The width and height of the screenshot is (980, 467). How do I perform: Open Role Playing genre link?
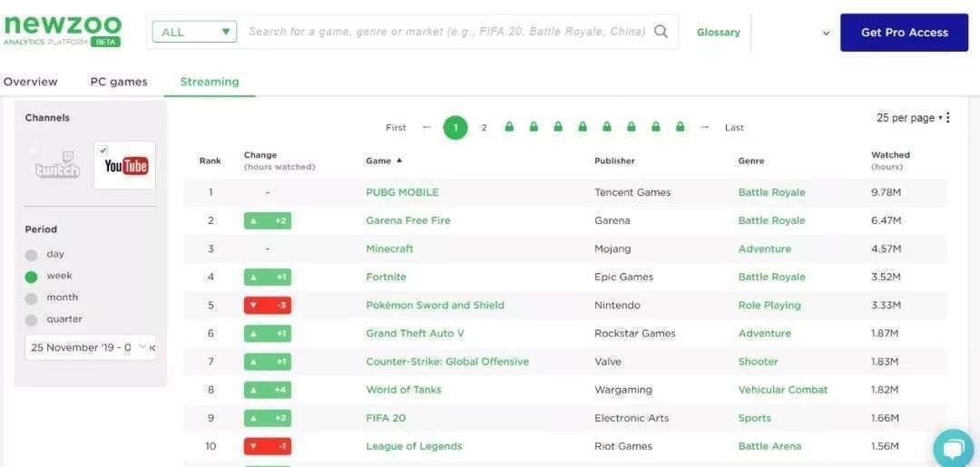point(769,306)
